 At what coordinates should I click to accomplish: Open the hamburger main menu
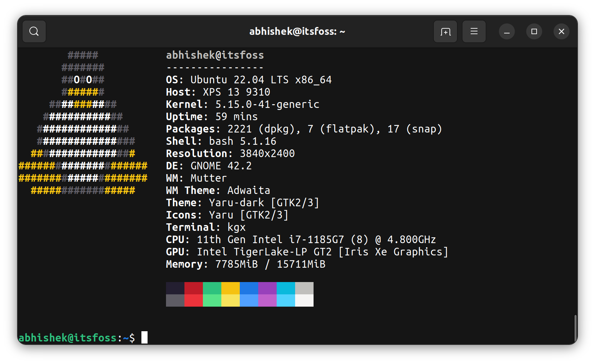(x=474, y=31)
